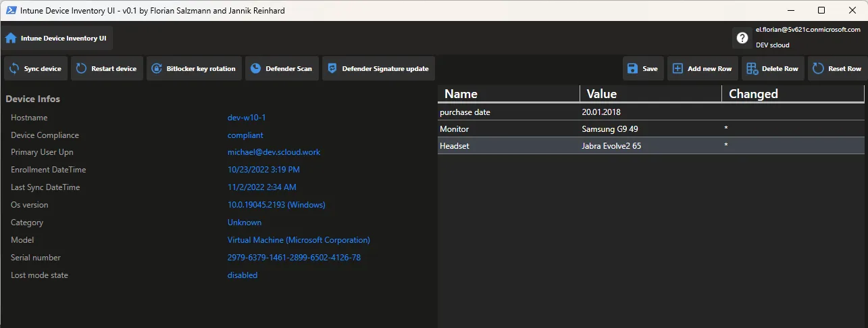Click the Restart device icon
Screen dimensions: 868x328
pos(81,68)
